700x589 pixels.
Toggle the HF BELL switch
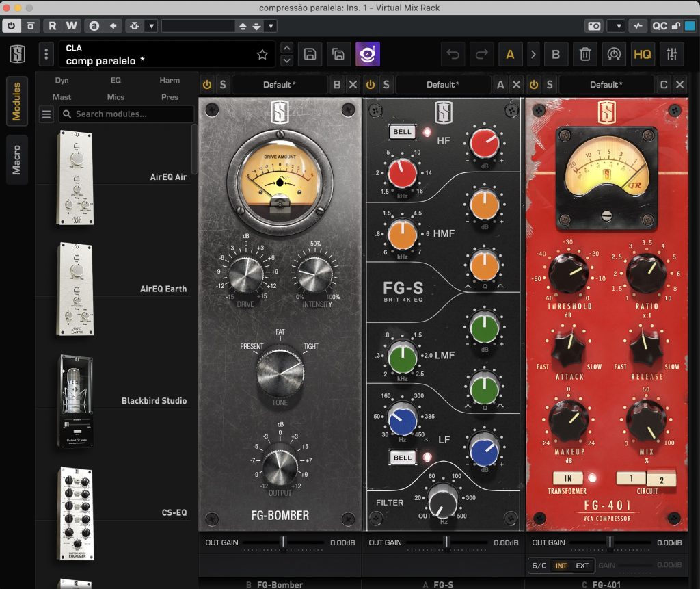click(x=403, y=131)
